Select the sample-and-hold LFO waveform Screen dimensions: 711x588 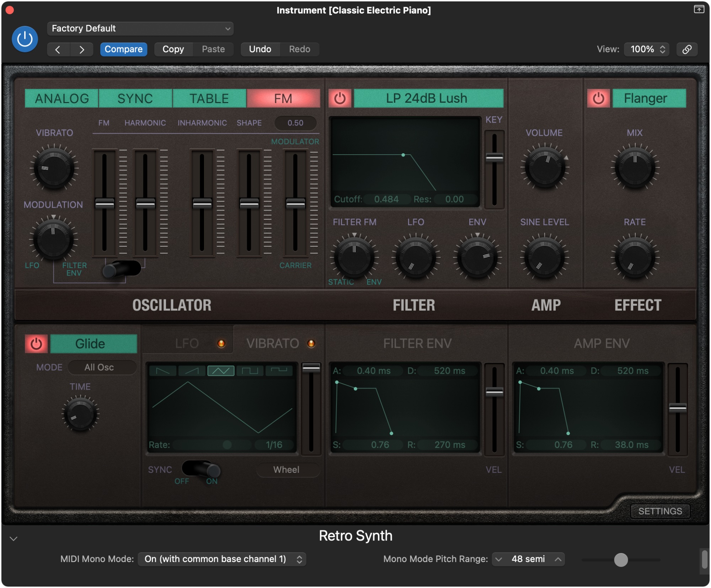pyautogui.click(x=279, y=371)
